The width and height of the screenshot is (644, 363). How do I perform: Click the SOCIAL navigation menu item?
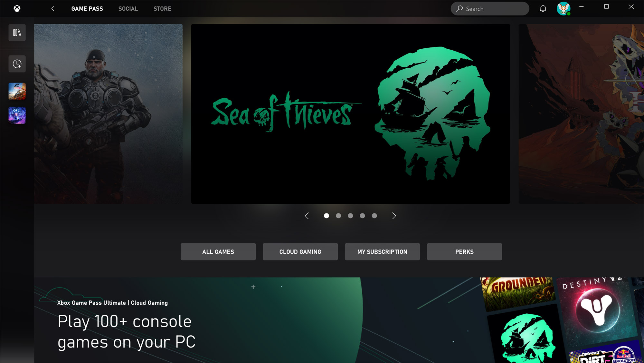(128, 8)
